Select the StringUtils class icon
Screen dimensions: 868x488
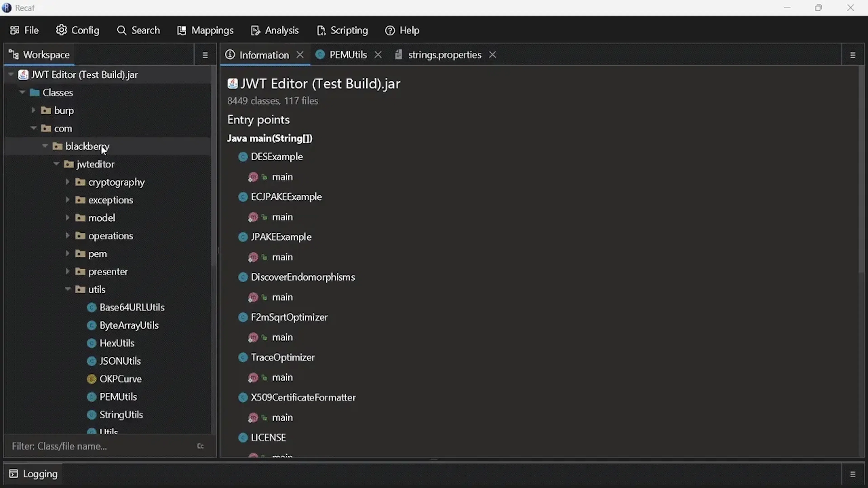pos(91,415)
